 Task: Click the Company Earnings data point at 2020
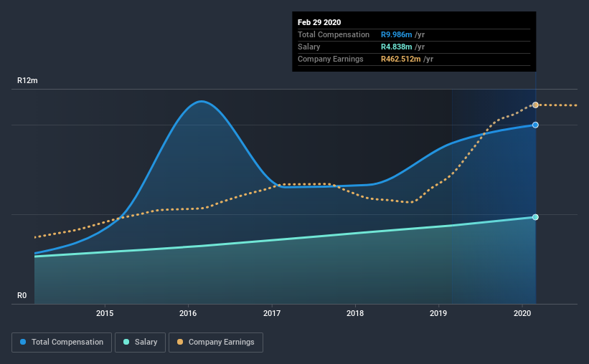pyautogui.click(x=535, y=105)
